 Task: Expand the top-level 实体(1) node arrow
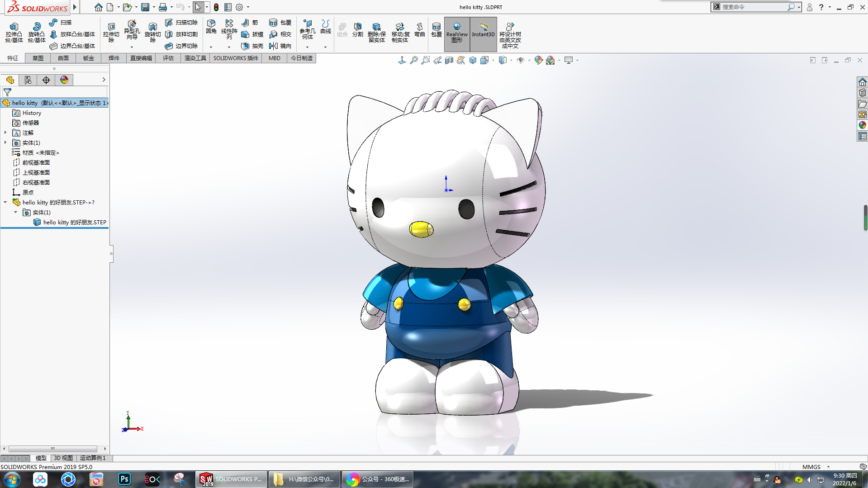5,143
